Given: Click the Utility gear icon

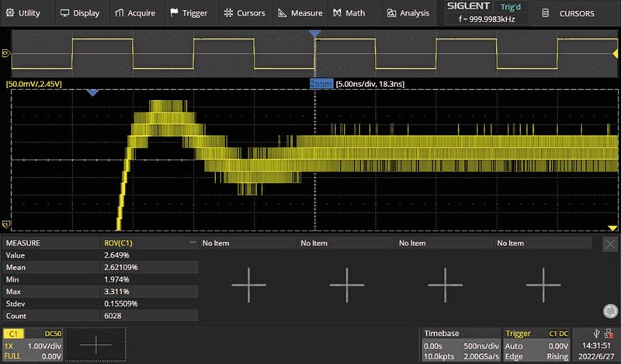Looking at the screenshot, I should pyautogui.click(x=10, y=13).
